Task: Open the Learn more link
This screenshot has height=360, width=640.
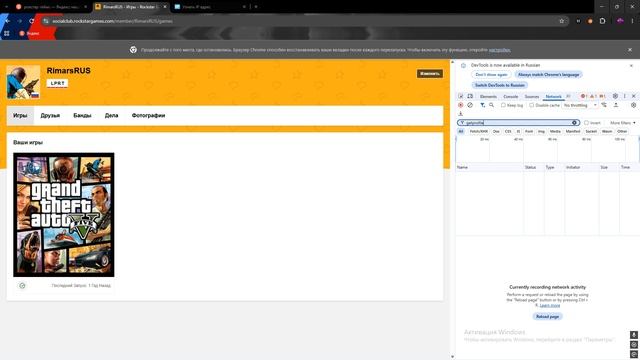Action: (549, 305)
